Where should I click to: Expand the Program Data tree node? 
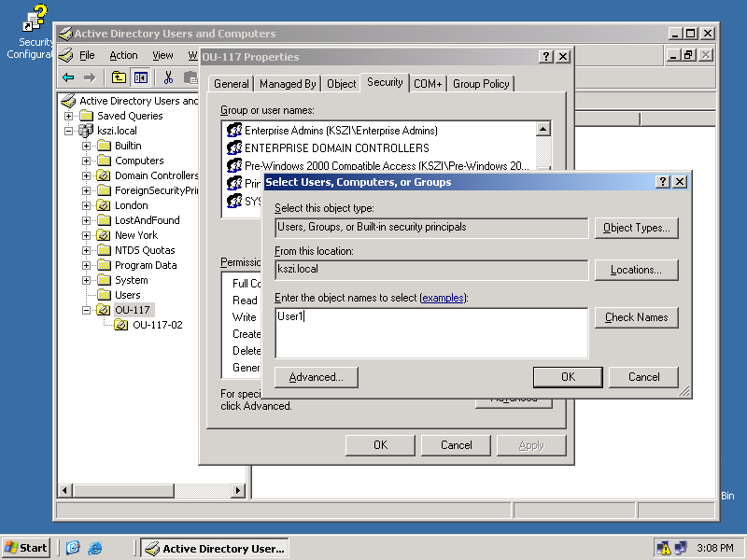[x=86, y=265]
